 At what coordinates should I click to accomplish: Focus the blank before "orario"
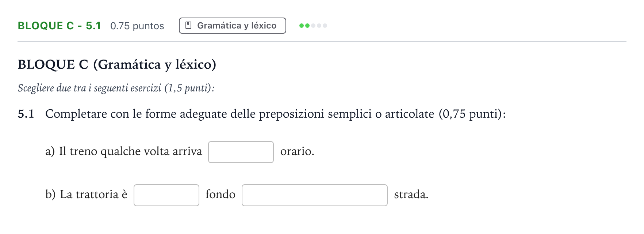tap(241, 152)
